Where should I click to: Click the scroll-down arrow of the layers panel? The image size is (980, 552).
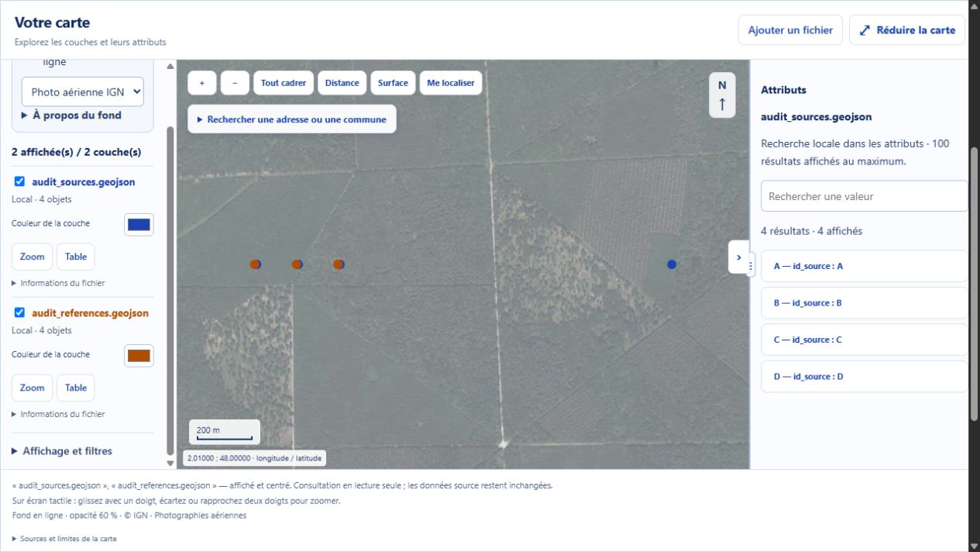(170, 463)
